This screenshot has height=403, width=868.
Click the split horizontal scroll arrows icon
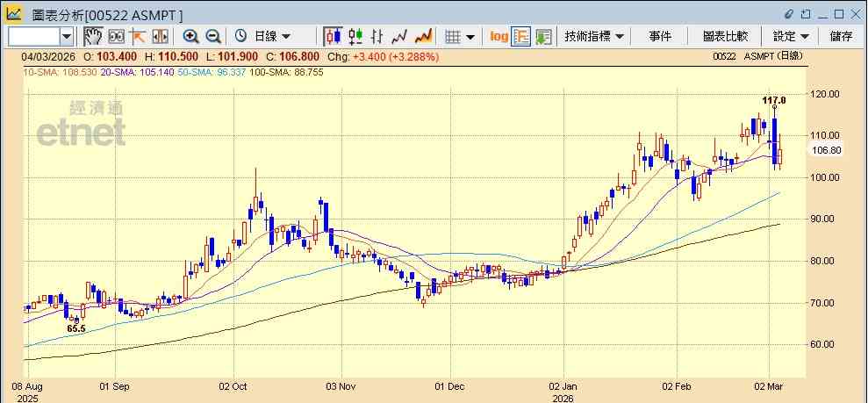coord(160,37)
